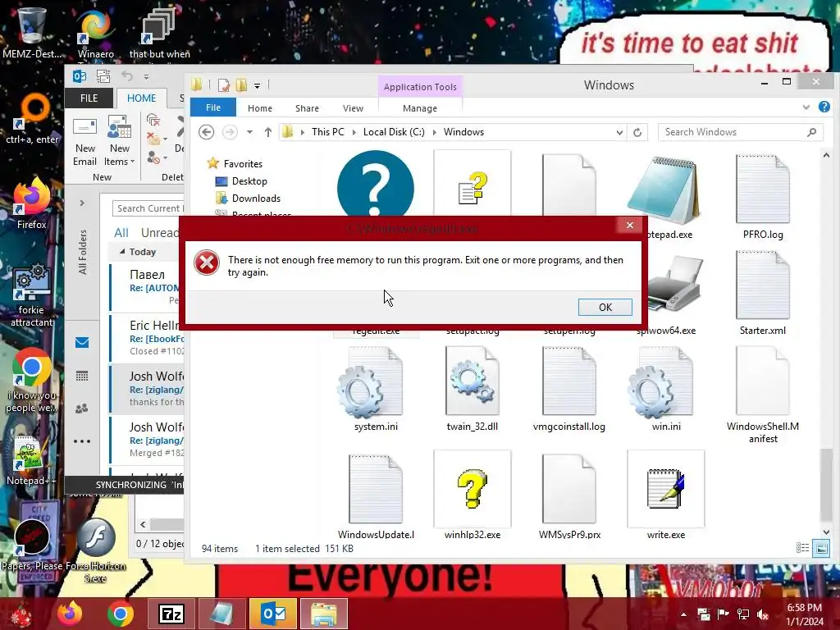Image resolution: width=840 pixels, height=630 pixels.
Task: Select the winhlp32.exe file
Action: coord(472,496)
